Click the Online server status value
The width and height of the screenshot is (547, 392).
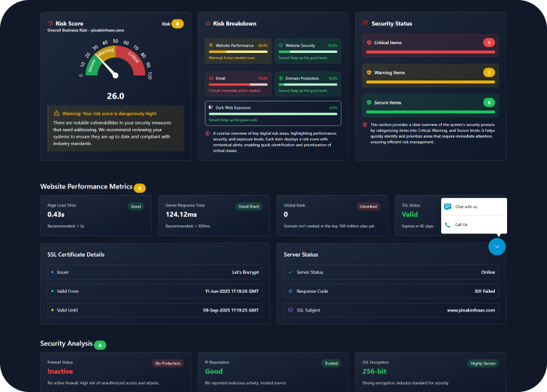[488, 272]
